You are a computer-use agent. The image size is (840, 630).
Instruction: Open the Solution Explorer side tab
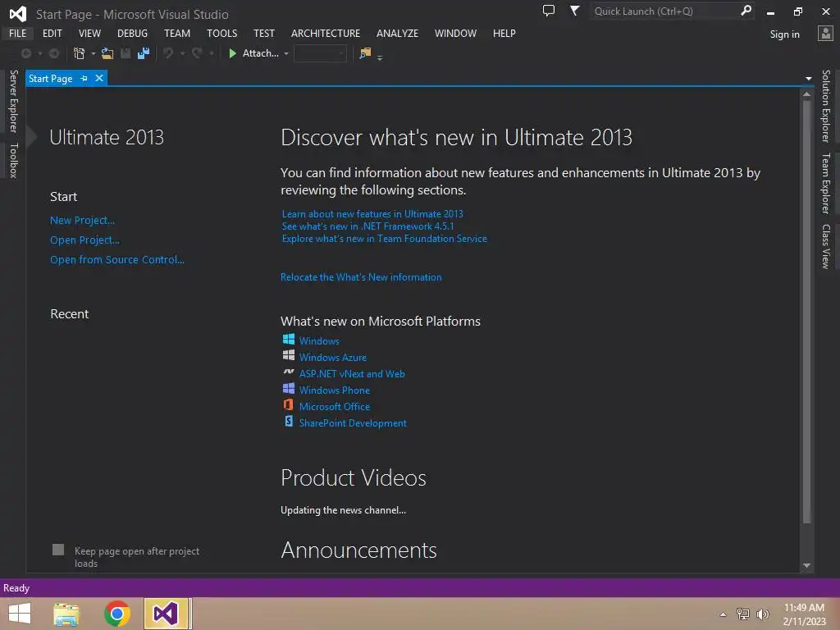tap(826, 106)
